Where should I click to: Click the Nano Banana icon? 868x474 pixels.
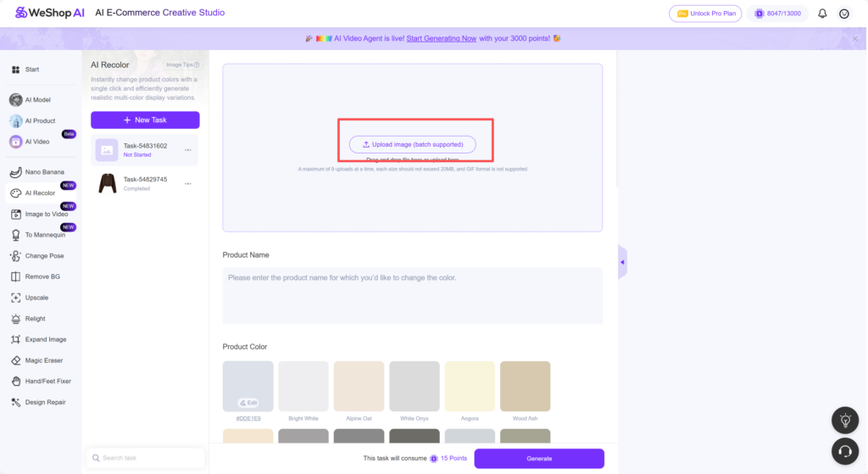(15, 172)
